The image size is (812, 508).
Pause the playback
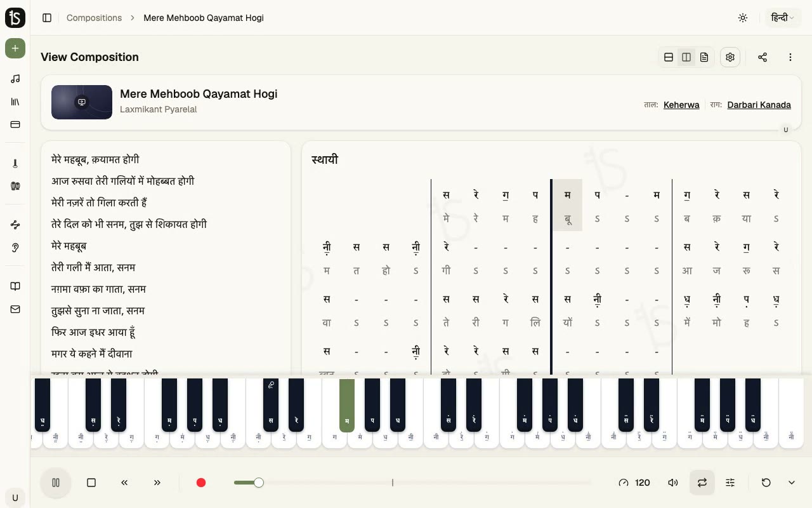point(56,483)
